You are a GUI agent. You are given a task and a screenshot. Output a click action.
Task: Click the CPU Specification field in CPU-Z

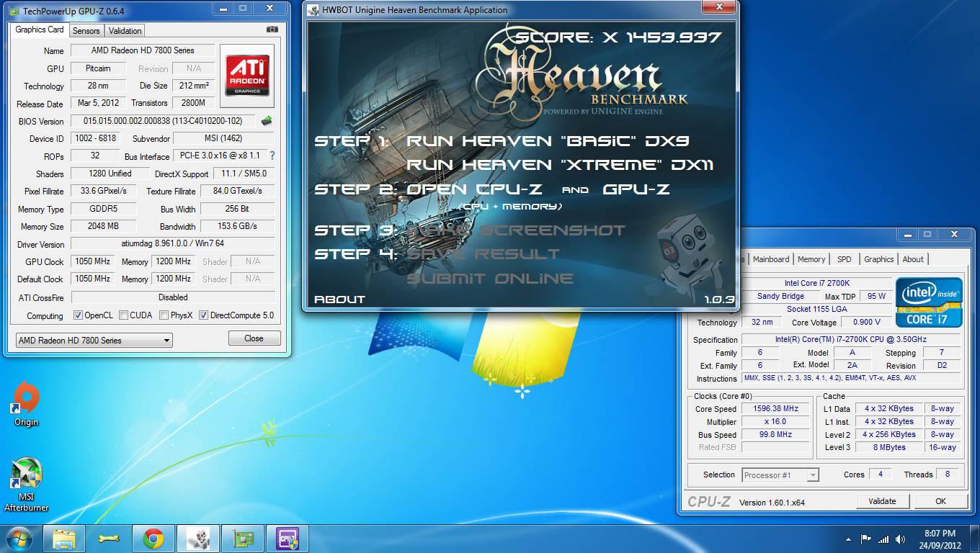[851, 339]
